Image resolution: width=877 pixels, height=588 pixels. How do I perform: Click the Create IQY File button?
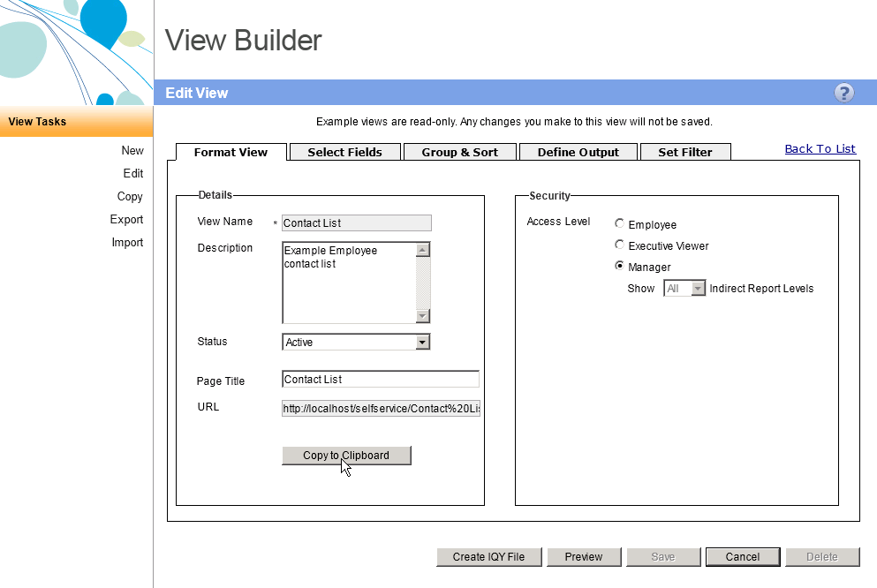[x=488, y=557]
